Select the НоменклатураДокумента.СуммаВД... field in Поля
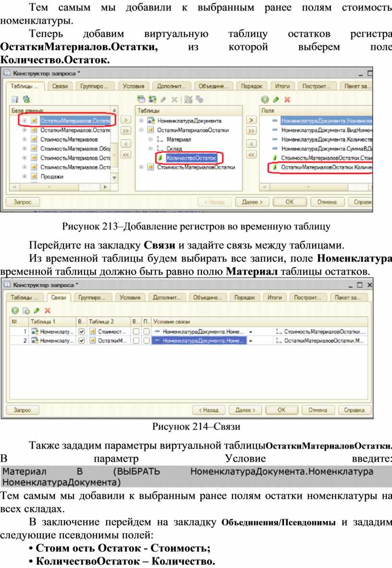The width and height of the screenshot is (392, 568). click(327, 149)
